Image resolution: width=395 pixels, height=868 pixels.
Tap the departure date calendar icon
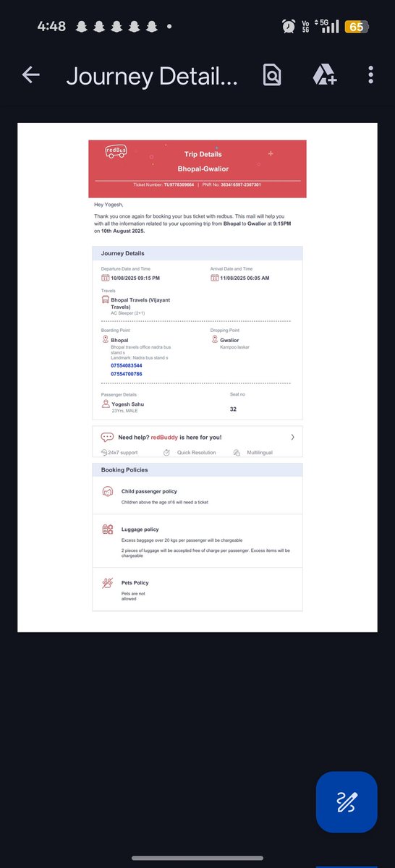coord(105,278)
